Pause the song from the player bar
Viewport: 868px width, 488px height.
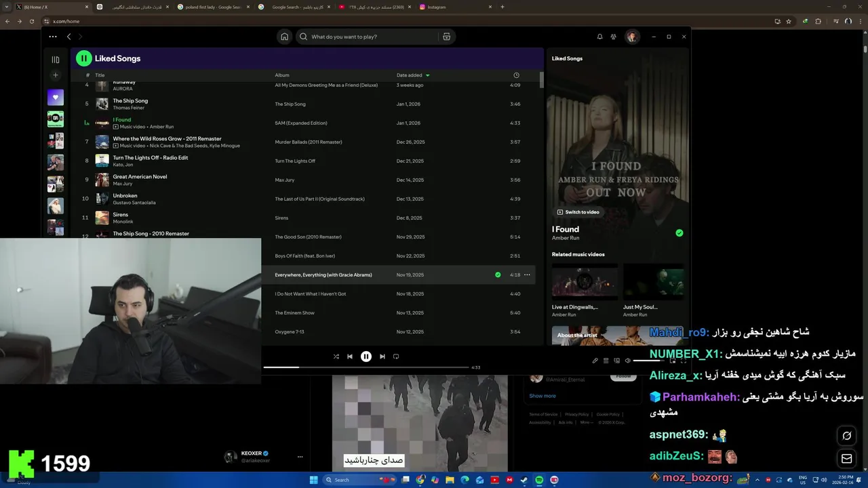point(366,357)
